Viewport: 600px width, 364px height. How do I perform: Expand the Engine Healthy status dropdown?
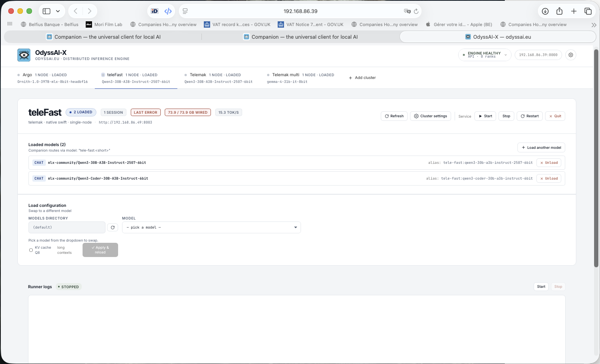click(x=485, y=55)
